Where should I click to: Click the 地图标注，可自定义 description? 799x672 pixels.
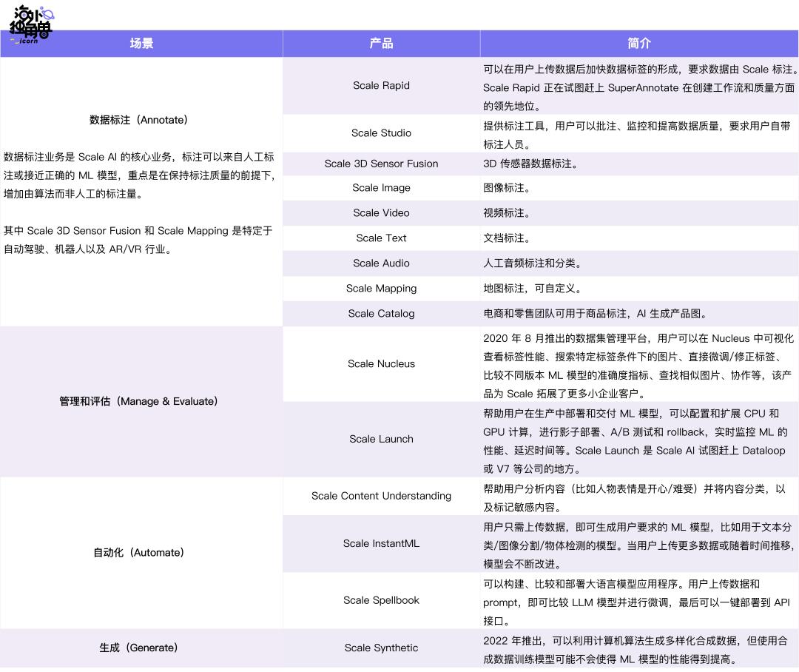point(532,288)
